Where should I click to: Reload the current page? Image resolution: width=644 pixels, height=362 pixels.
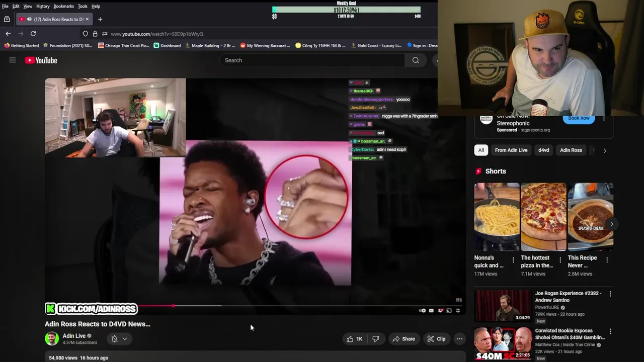tap(33, 34)
